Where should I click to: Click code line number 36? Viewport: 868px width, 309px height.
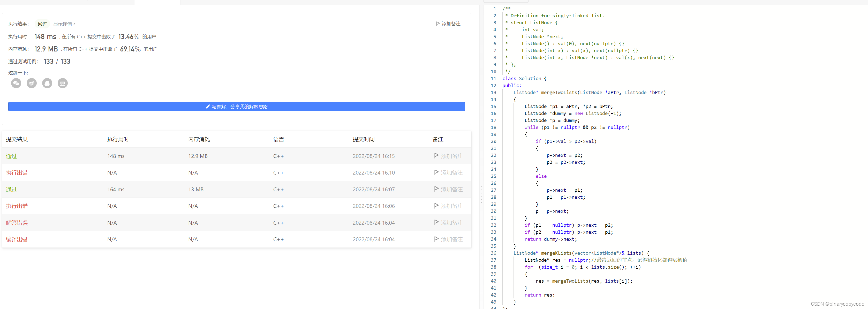coord(493,253)
